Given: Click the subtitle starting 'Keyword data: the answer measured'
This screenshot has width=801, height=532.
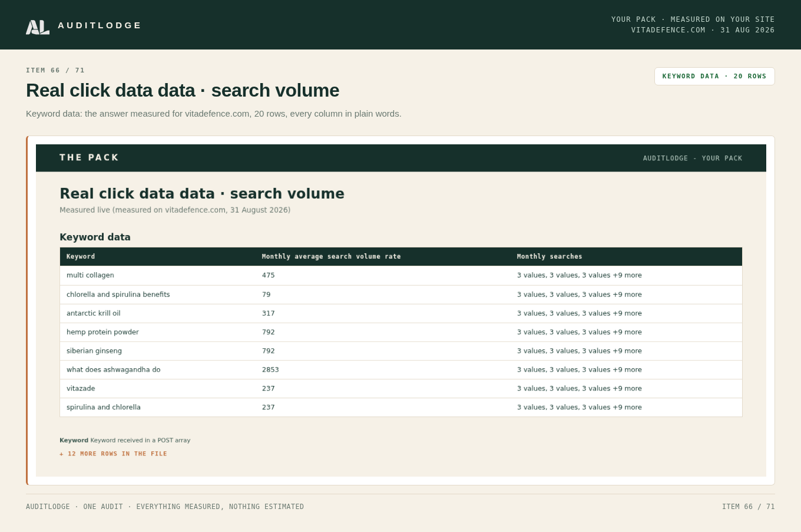Looking at the screenshot, I should [x=214, y=114].
